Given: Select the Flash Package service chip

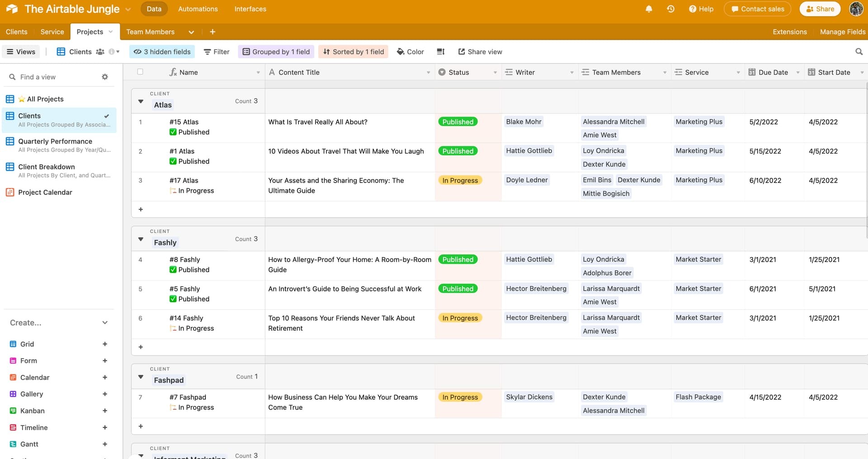Looking at the screenshot, I should [x=698, y=397].
